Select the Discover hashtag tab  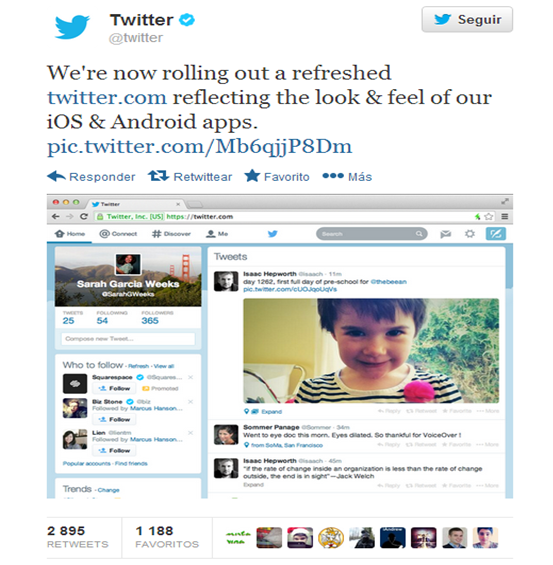171,234
